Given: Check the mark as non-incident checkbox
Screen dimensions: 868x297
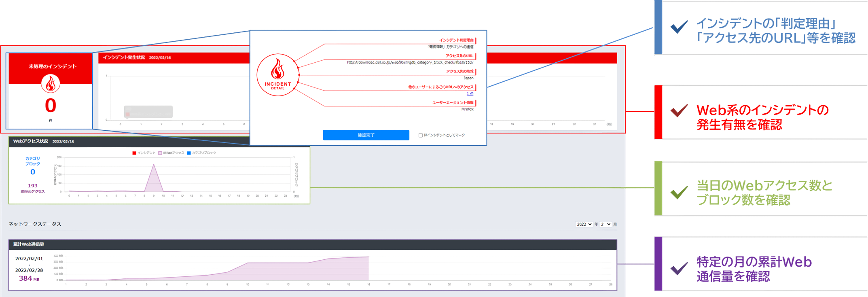Looking at the screenshot, I should click(x=421, y=135).
